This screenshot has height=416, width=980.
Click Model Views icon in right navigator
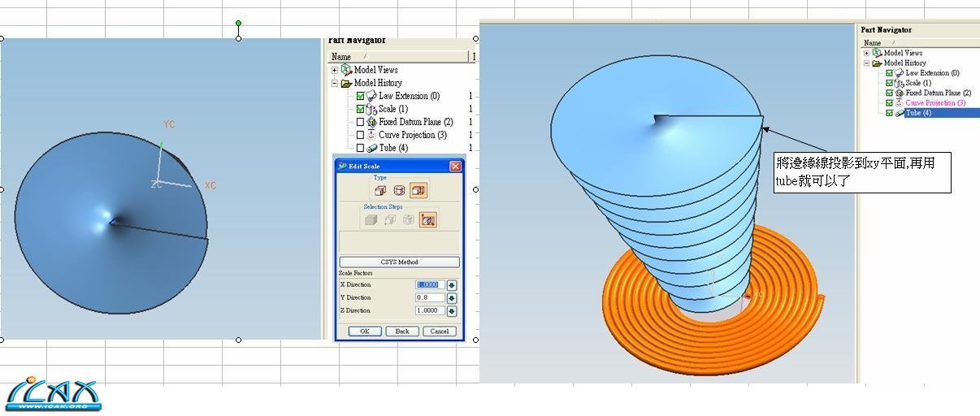[877, 53]
